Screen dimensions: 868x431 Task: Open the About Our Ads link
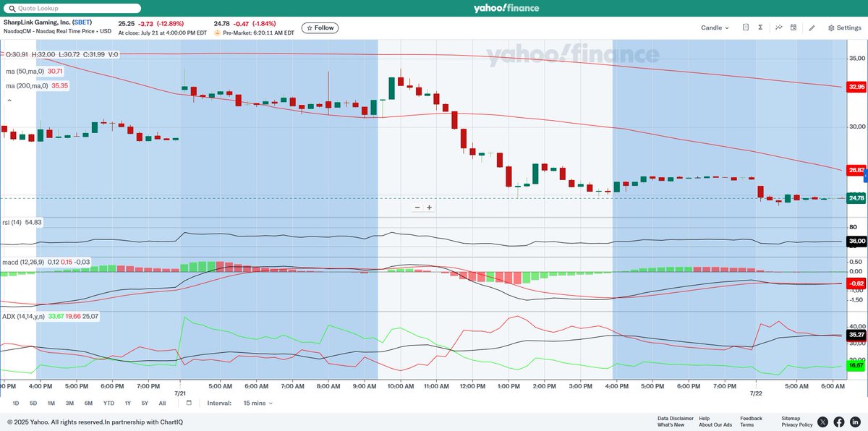click(x=715, y=425)
